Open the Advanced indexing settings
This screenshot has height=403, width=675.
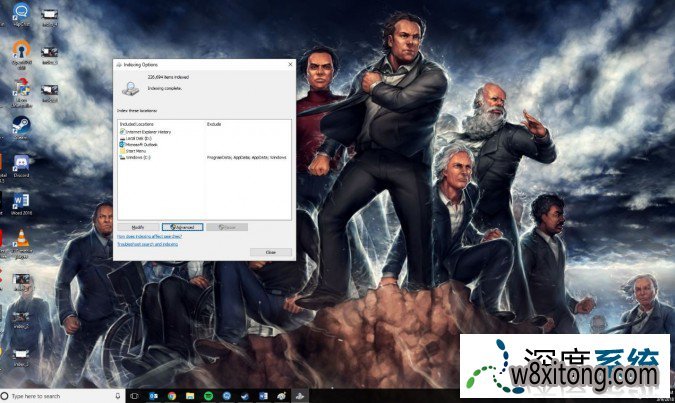(x=182, y=227)
